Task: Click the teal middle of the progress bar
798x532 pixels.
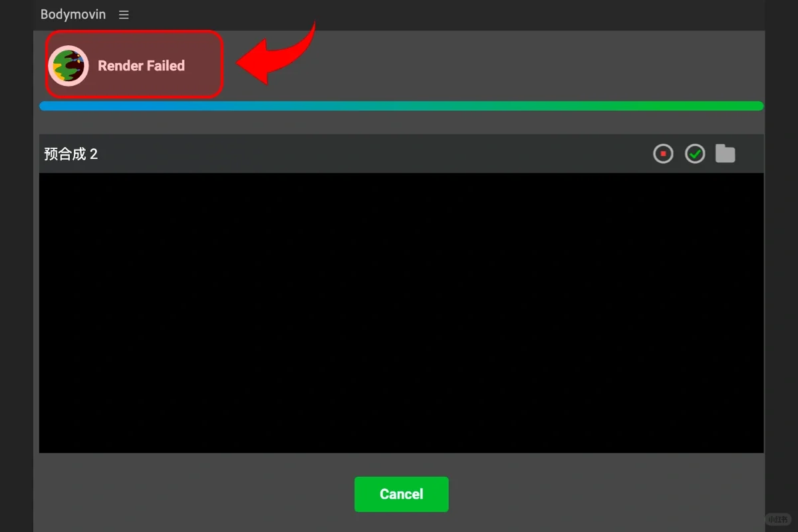Action: point(402,106)
